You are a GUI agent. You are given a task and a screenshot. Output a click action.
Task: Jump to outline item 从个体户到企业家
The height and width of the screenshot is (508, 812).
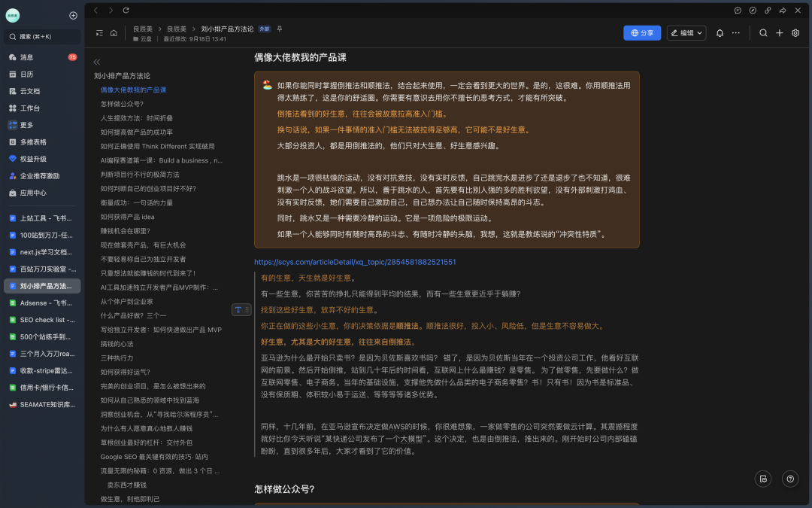click(127, 302)
